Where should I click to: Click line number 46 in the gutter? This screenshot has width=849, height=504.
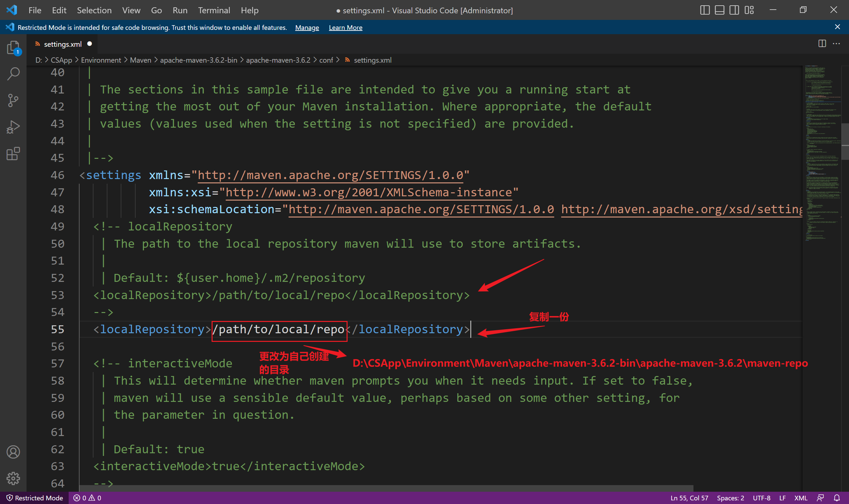[x=57, y=175]
